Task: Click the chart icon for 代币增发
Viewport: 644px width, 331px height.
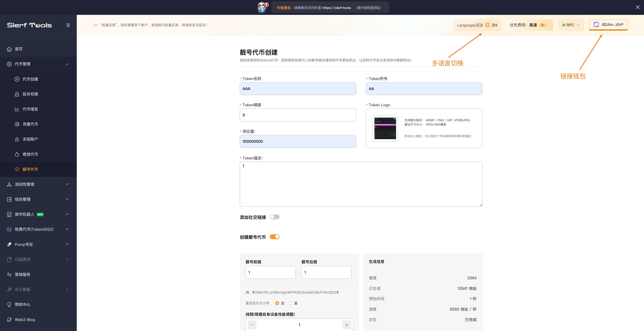Action: coord(17,109)
